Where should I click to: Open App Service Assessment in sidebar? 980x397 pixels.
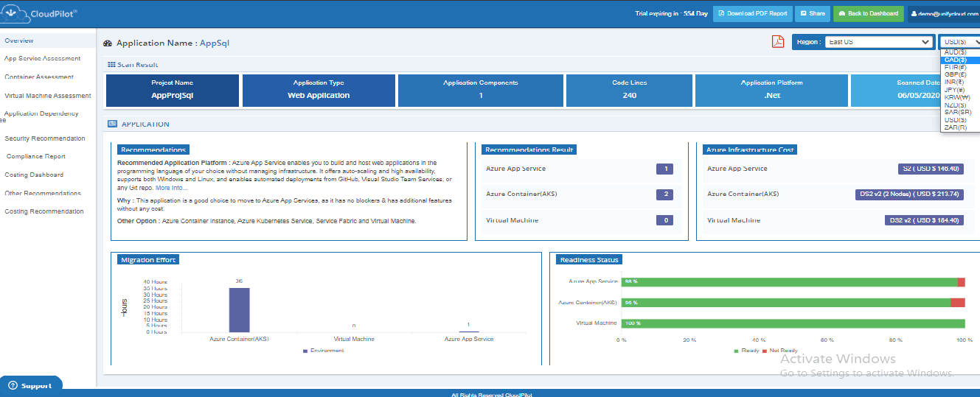click(x=43, y=58)
